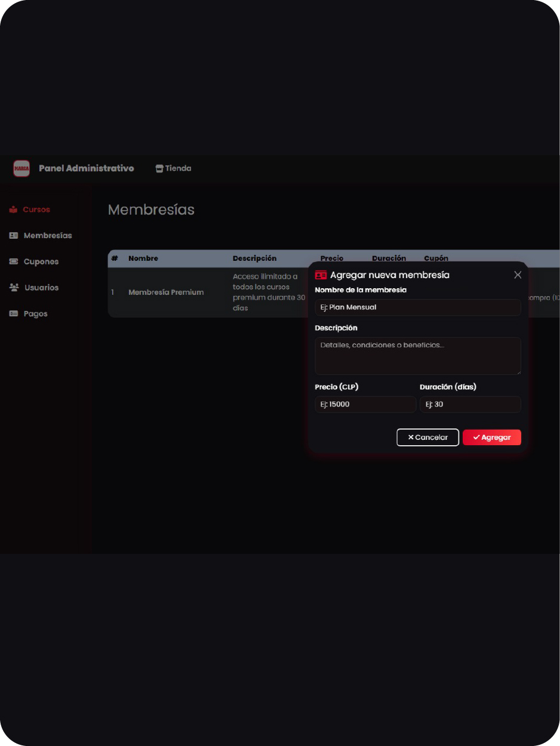Viewport: 560px width, 746px height.
Task: Close the Agregar nueva membresía dialog
Action: (x=518, y=275)
